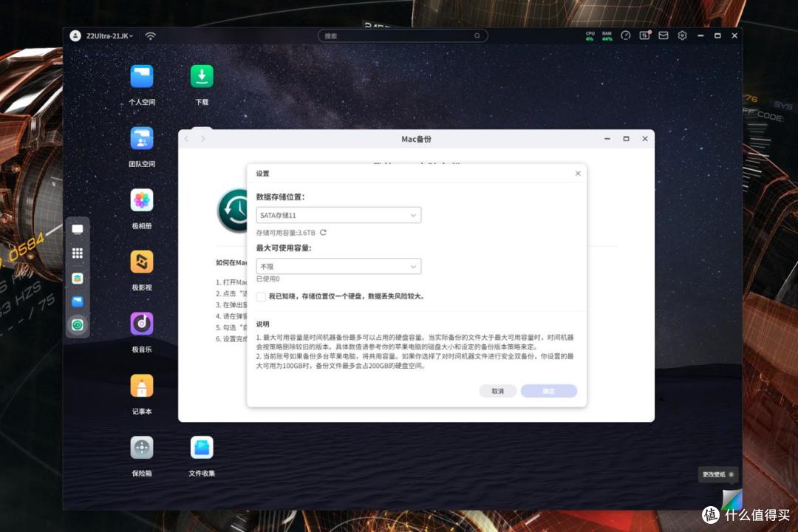Close the 设置 settings dialog
The width and height of the screenshot is (798, 532).
[x=578, y=174]
